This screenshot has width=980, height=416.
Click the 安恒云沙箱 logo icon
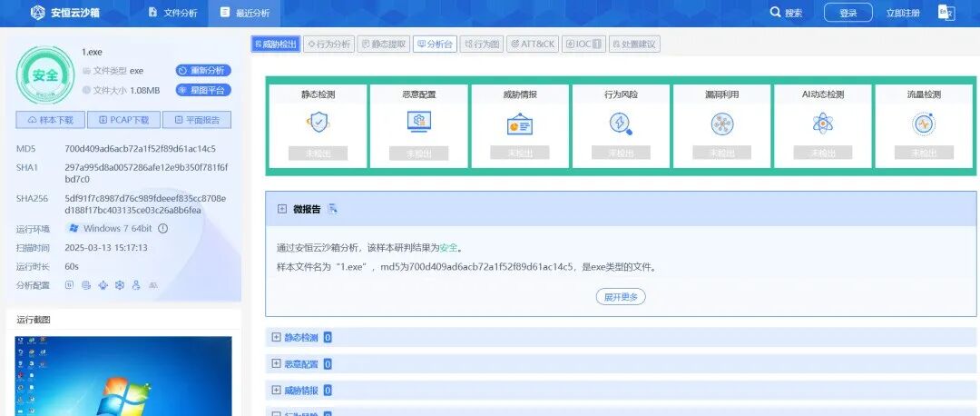pos(38,13)
